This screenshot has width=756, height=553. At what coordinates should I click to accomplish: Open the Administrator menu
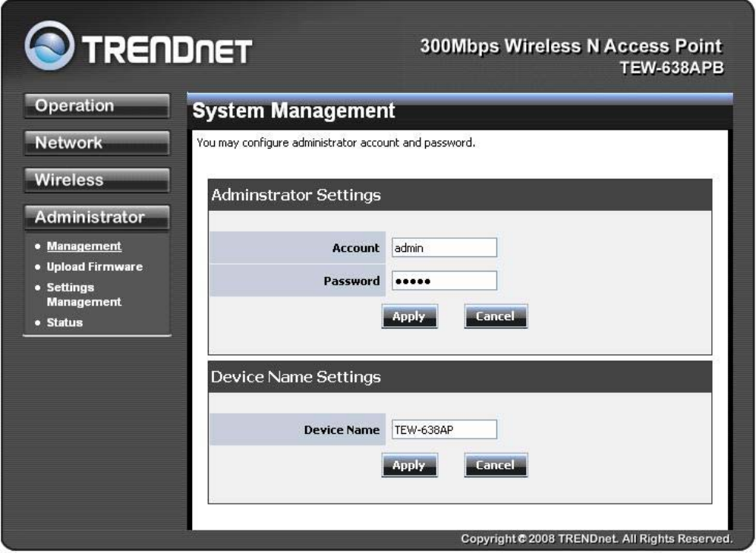pos(96,217)
